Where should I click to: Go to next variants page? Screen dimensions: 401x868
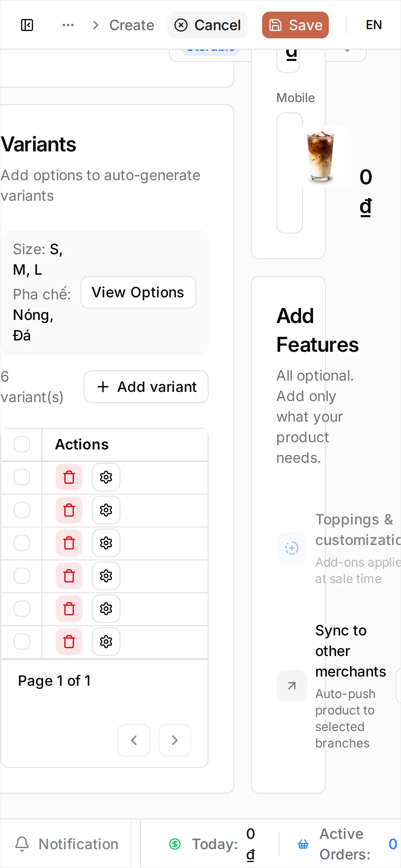coord(175,740)
